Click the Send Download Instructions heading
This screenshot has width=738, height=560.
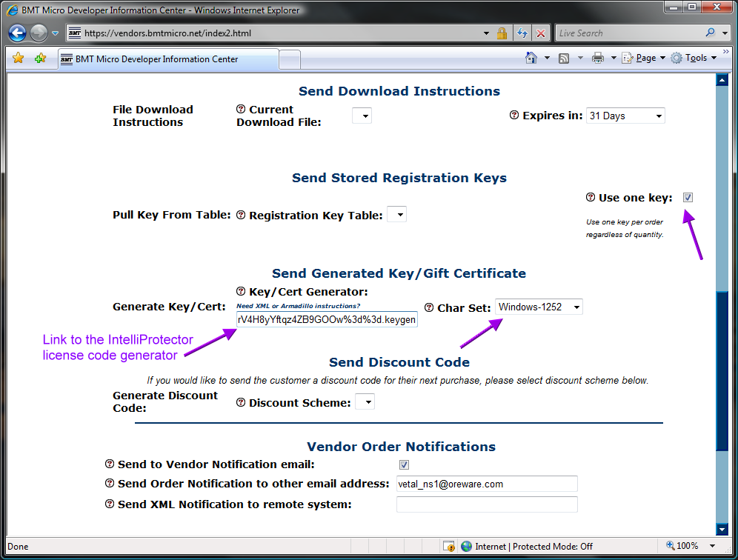click(399, 91)
